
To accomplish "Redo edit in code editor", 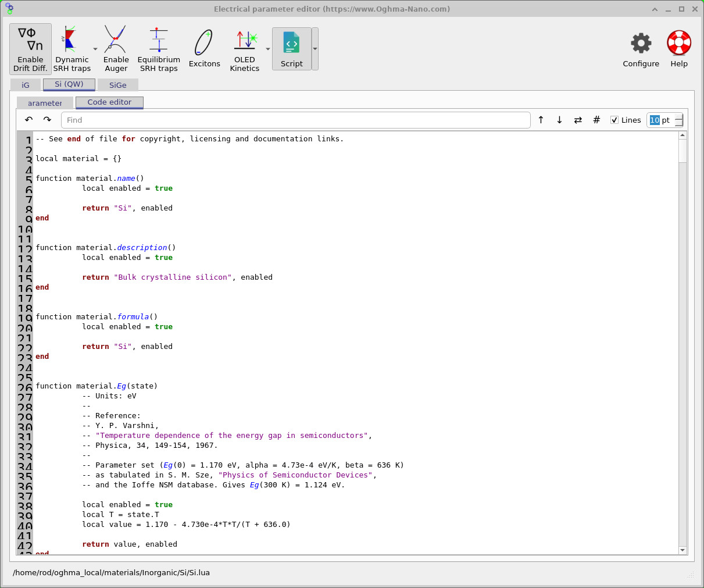I will coord(47,120).
